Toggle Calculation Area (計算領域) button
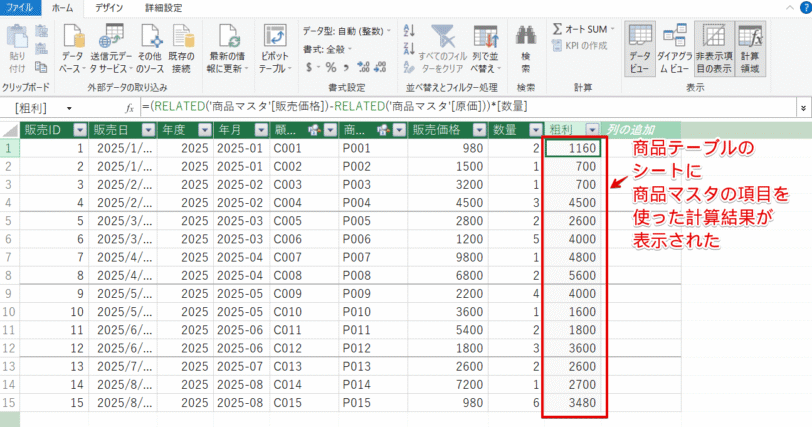The width and height of the screenshot is (812, 427). tap(750, 49)
